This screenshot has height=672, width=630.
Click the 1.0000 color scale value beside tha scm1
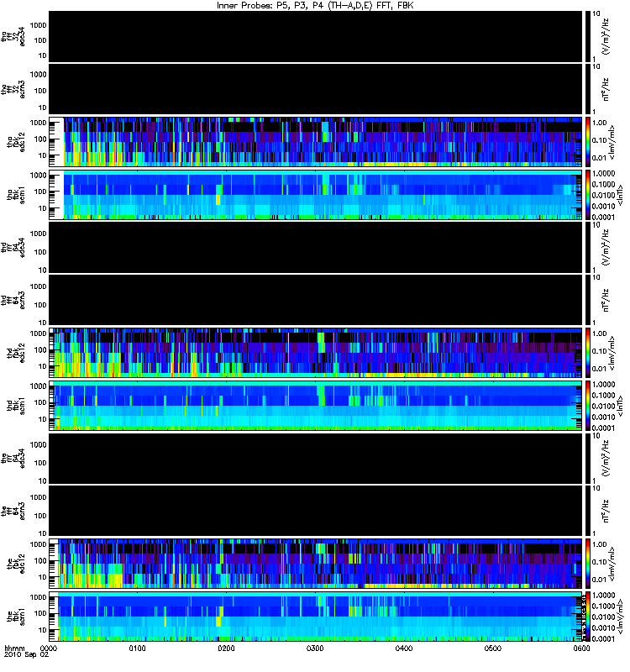[x=603, y=173]
